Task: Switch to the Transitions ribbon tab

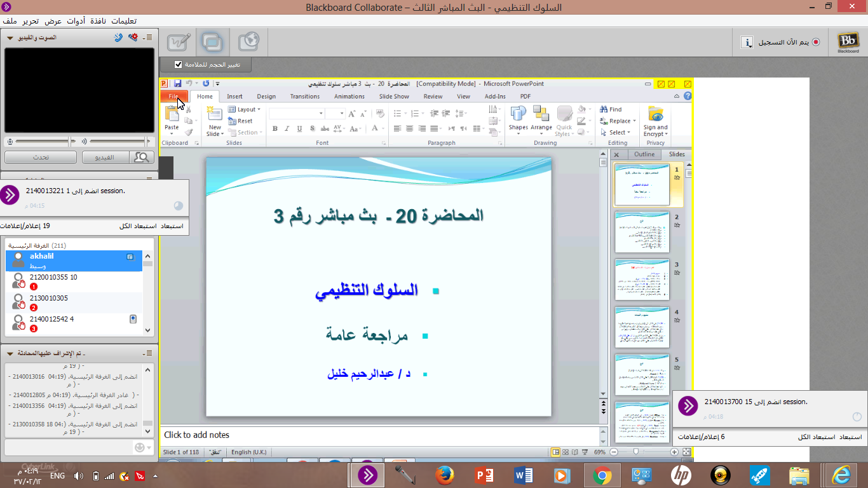Action: click(305, 97)
